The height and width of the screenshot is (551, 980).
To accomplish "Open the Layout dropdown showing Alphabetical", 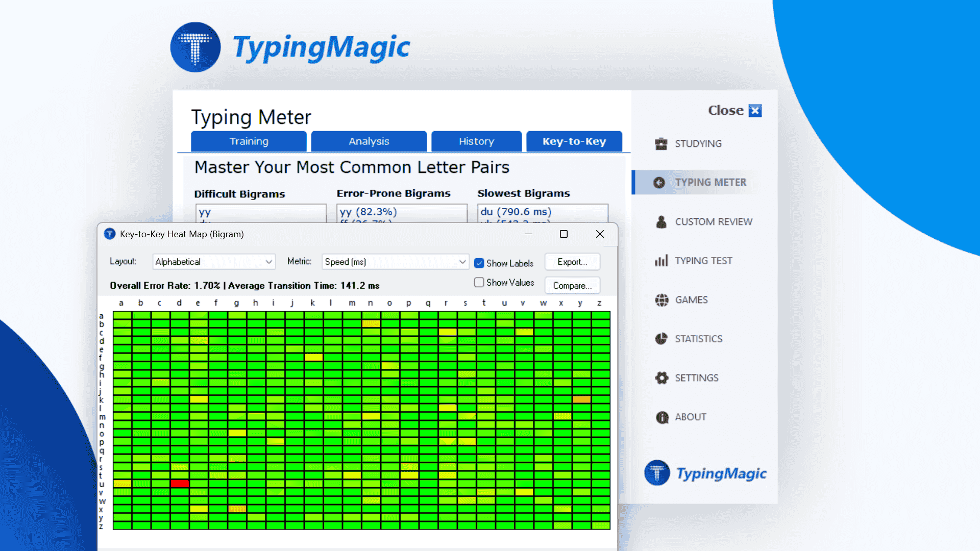I will click(213, 261).
